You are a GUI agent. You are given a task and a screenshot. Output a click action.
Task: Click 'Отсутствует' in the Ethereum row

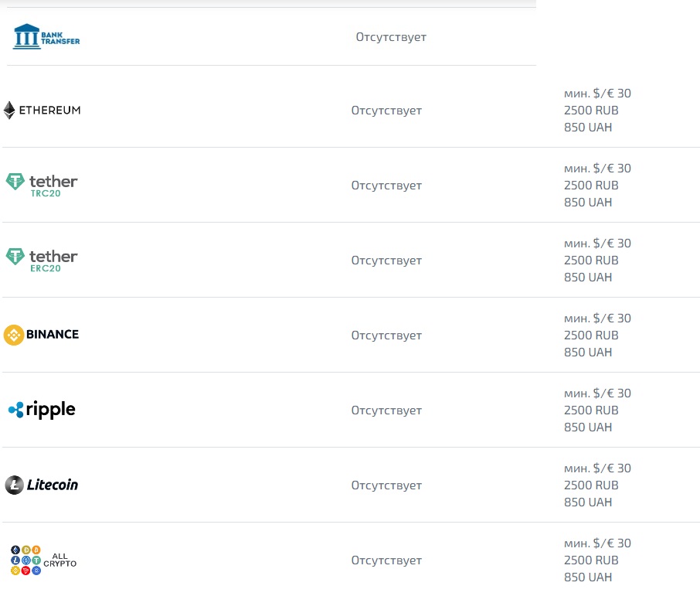pos(386,111)
